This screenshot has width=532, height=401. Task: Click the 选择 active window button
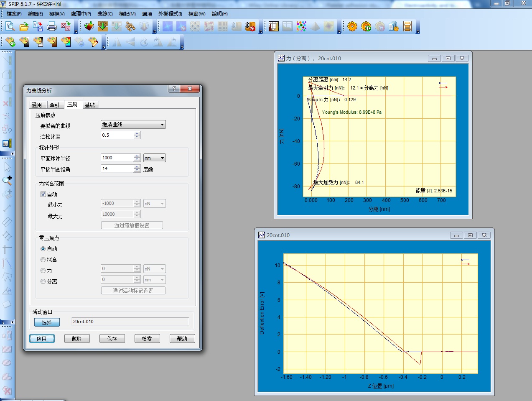[x=47, y=322]
